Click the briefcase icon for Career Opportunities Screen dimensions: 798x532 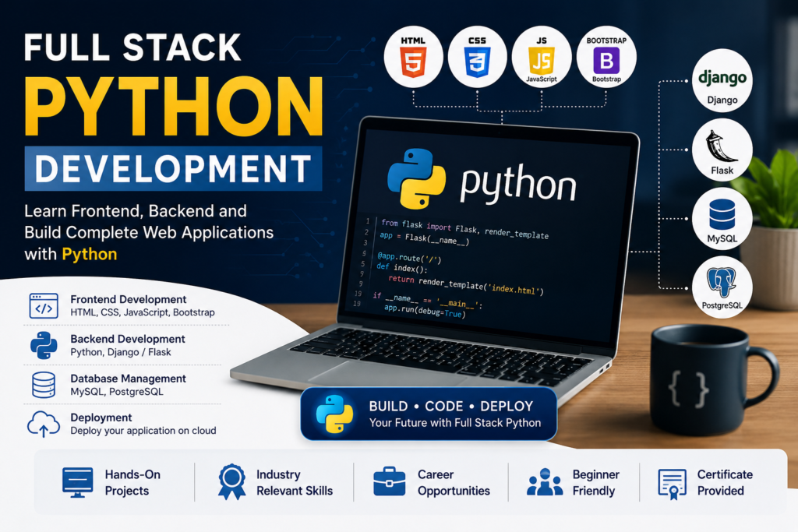390,481
